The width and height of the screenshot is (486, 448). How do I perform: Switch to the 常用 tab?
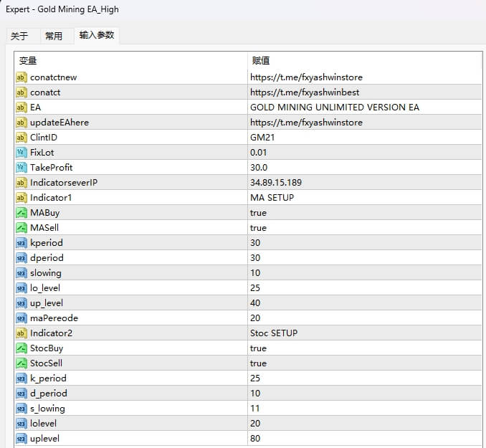(54, 36)
